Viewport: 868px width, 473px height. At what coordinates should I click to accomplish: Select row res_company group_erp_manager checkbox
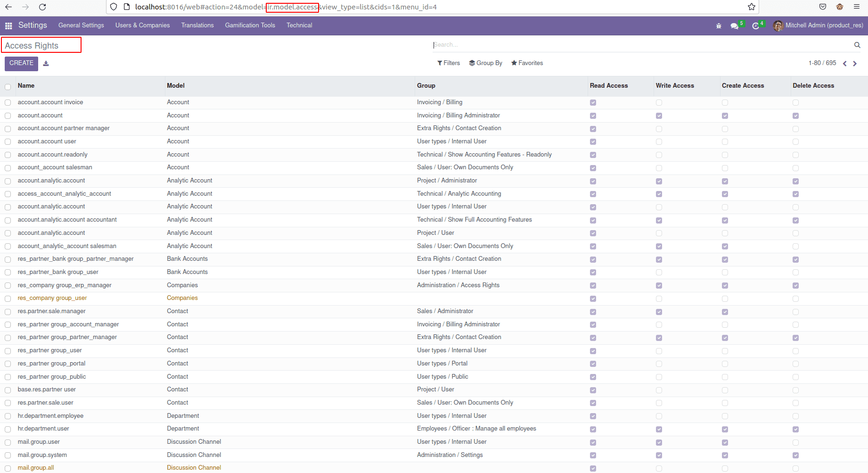pyautogui.click(x=8, y=285)
